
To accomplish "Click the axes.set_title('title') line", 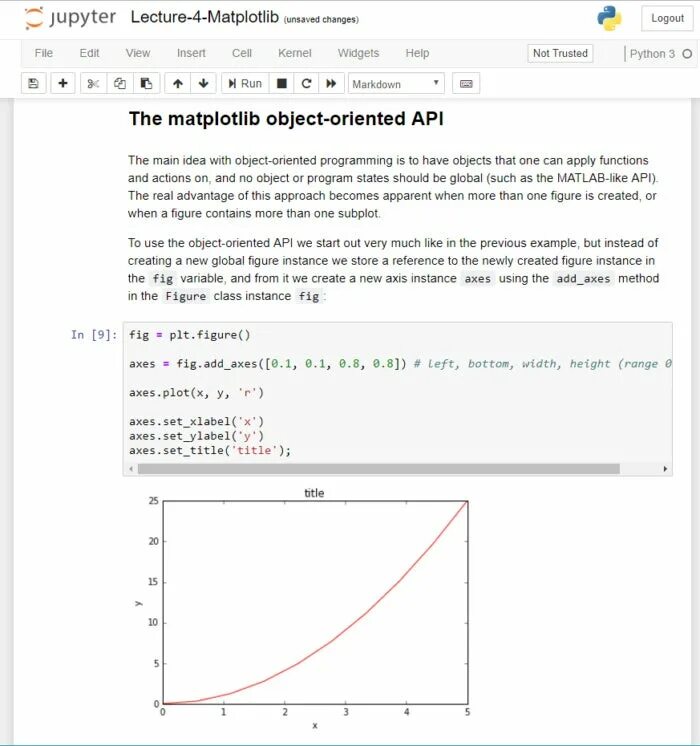I will tap(210, 450).
